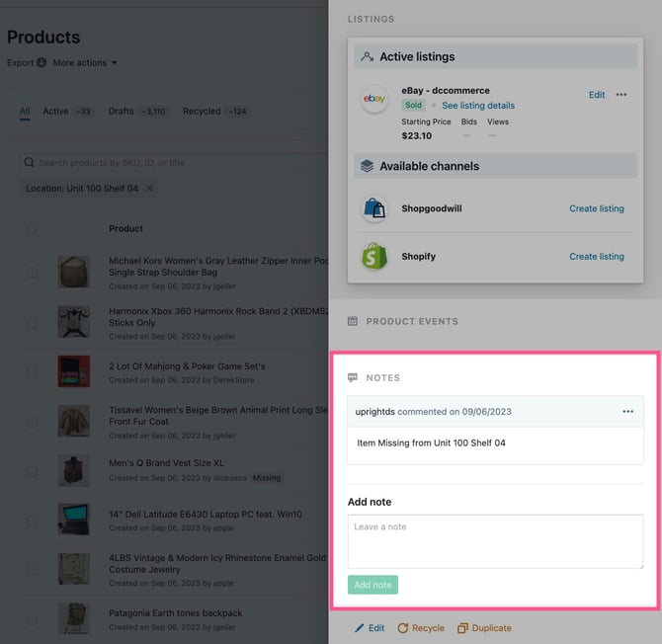Open the eBay listing three-dot menu
This screenshot has height=644, width=662.
(x=621, y=95)
